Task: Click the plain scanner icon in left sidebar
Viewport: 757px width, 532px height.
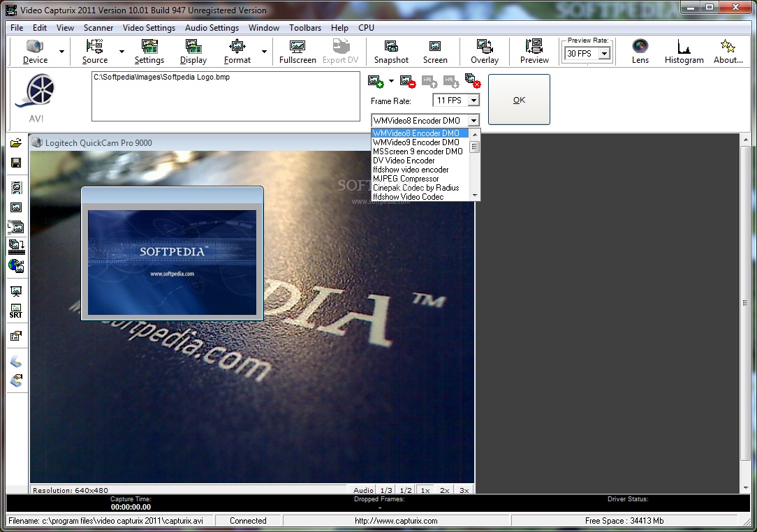Action: point(16,361)
